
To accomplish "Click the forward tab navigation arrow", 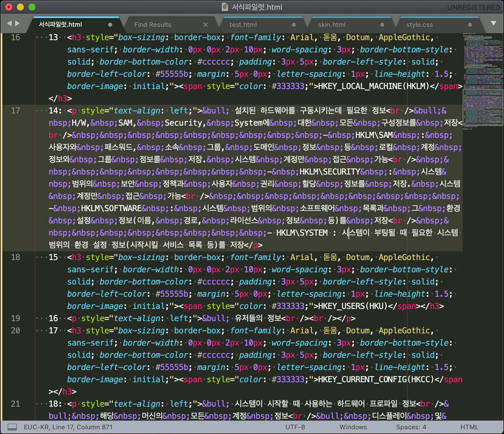I will [x=17, y=24].
